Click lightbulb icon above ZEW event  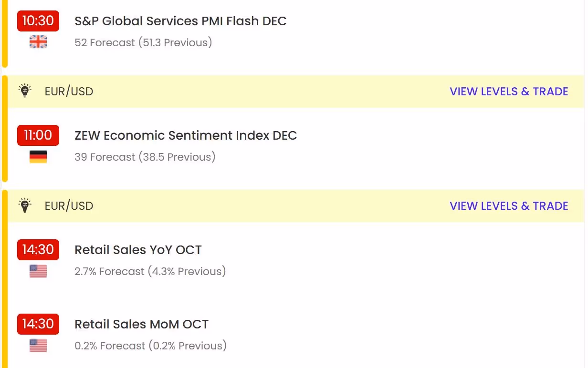coord(25,91)
